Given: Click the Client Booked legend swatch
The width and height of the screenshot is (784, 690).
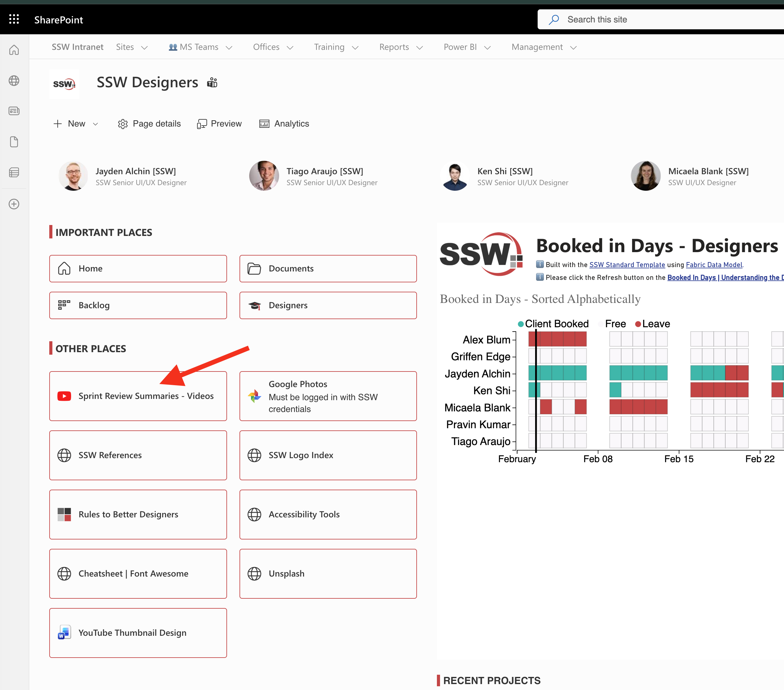Looking at the screenshot, I should pyautogui.click(x=521, y=324).
